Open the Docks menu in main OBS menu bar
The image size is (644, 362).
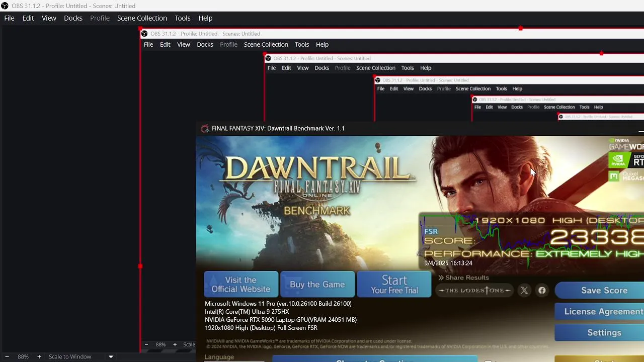tap(73, 18)
